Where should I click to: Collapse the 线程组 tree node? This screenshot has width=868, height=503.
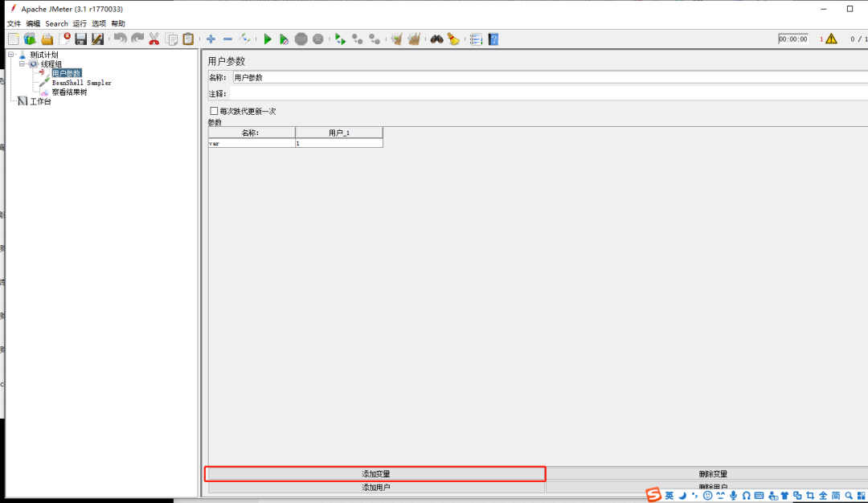(x=23, y=63)
